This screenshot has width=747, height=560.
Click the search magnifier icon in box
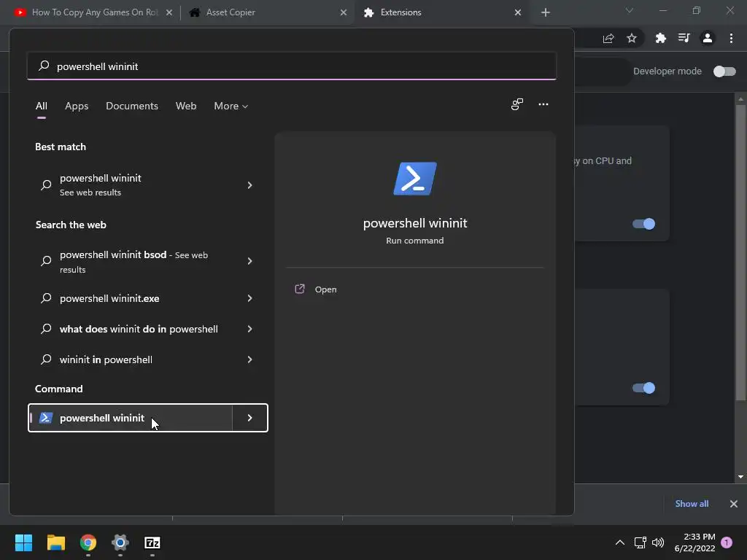click(x=44, y=66)
